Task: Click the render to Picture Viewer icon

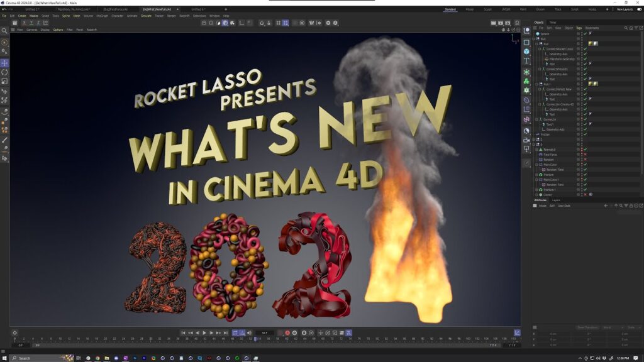Action: coord(501,23)
